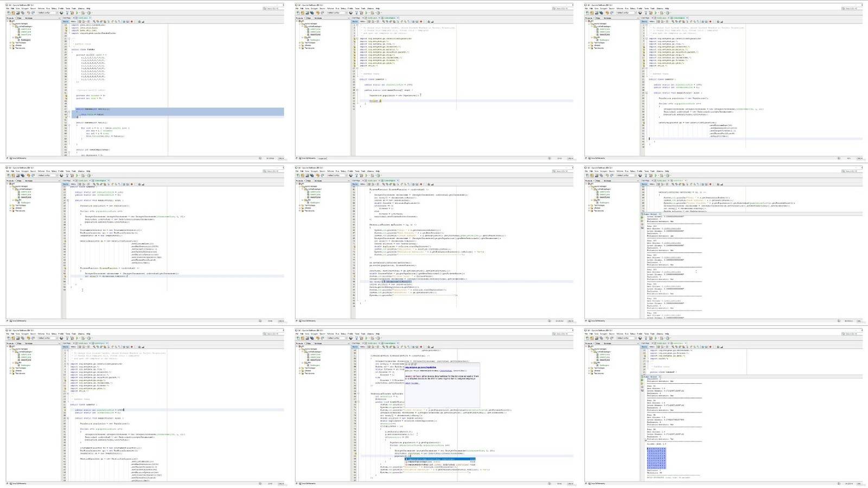Click New File icon in highlighted-code-selection window
The width and height of the screenshot is (868, 488).
click(9, 12)
